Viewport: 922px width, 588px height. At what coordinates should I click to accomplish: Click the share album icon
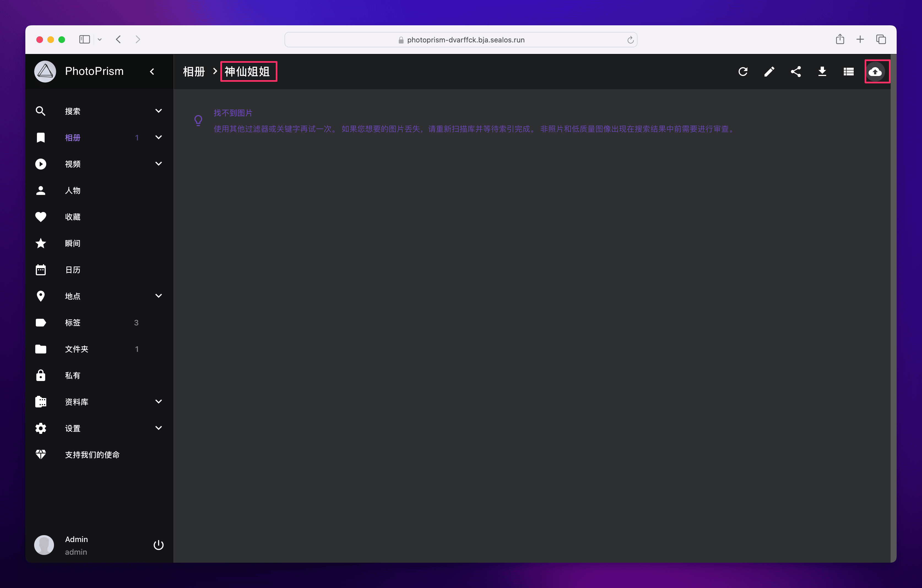pos(796,72)
